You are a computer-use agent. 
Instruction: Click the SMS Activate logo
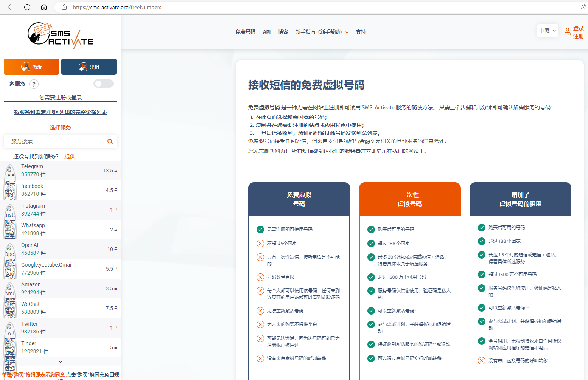[x=61, y=36]
